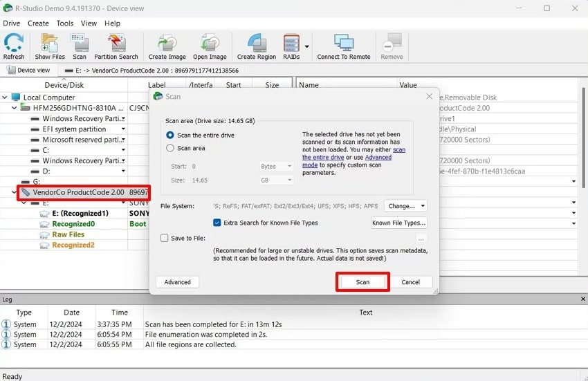
Task: Click the Scan button in dialog
Action: pyautogui.click(x=362, y=282)
